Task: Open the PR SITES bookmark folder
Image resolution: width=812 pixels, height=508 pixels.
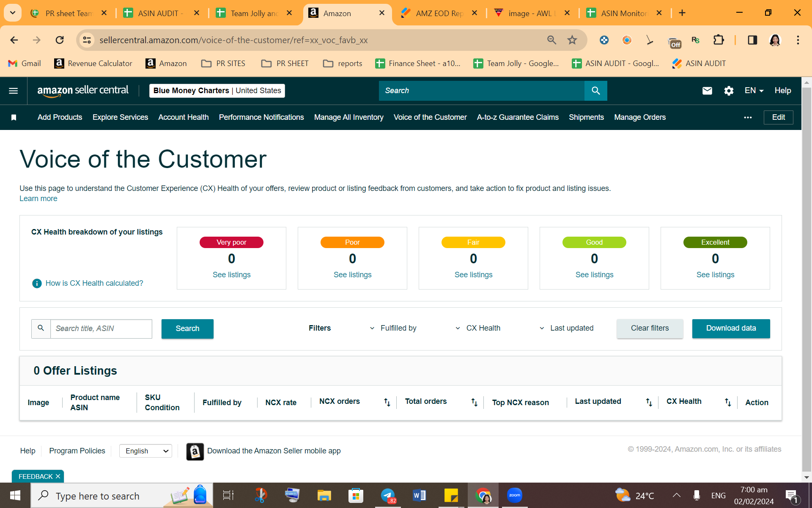Action: tap(223, 63)
